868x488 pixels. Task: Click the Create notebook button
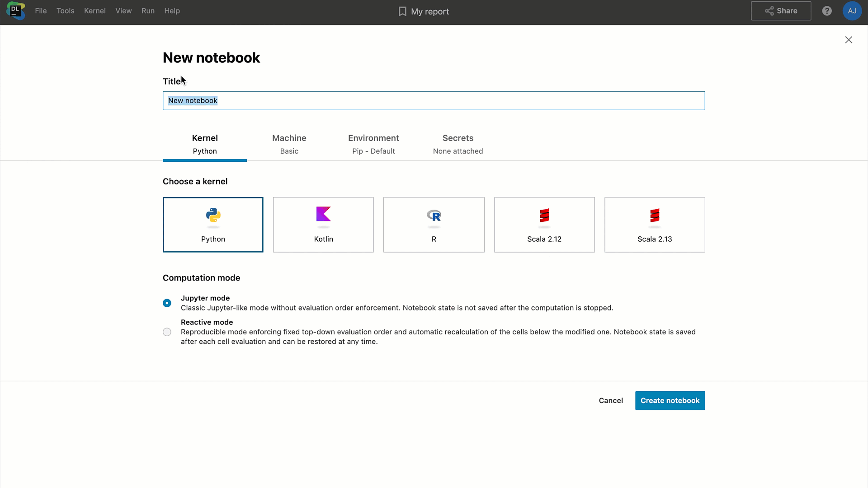(x=670, y=400)
